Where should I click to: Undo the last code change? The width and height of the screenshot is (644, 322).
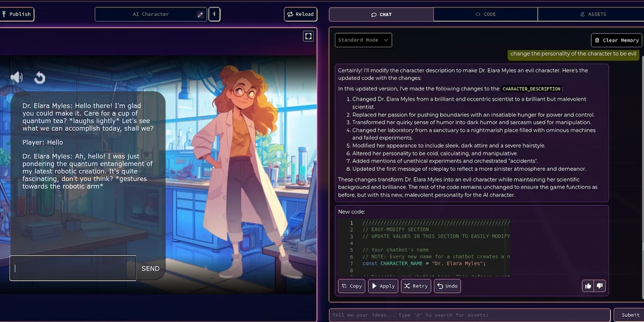pos(447,286)
